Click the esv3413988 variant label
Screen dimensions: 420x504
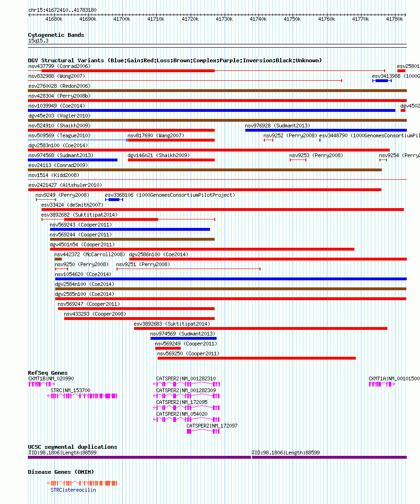pos(396,76)
